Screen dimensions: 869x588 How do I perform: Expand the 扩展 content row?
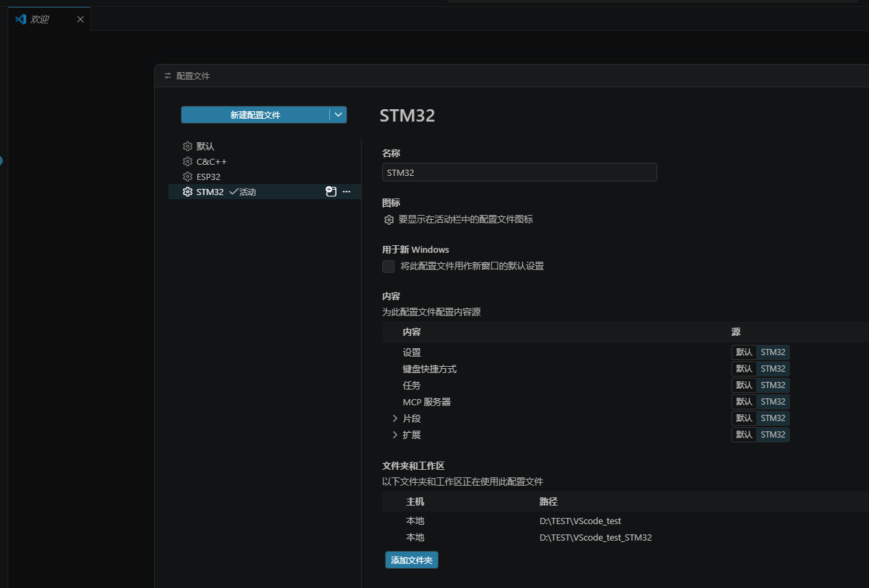coord(395,435)
